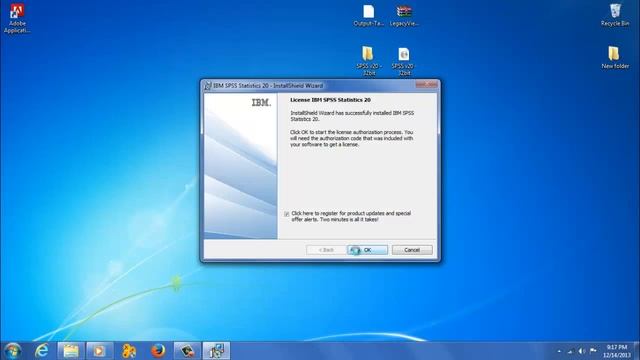Select the Adobe Application desktop icon
640x360 pixels.
[17, 18]
